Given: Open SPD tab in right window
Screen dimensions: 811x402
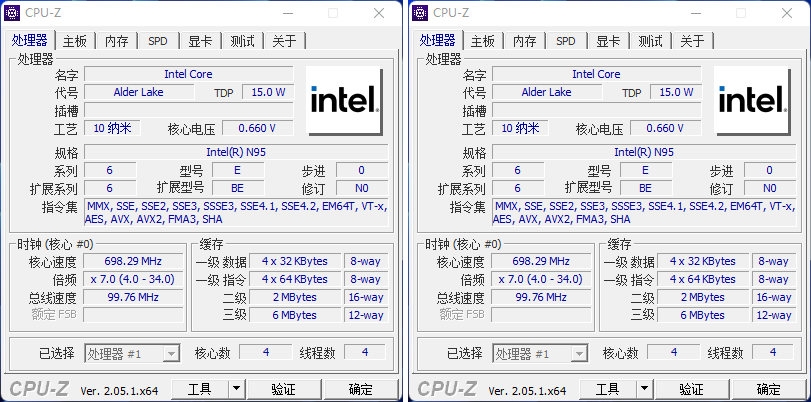Looking at the screenshot, I should tap(566, 41).
